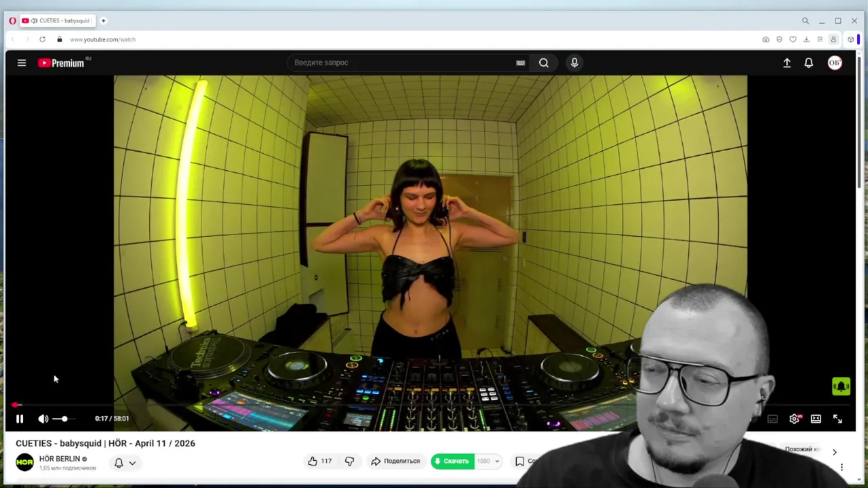The image size is (868, 488).
Task: Open a new browser tab with plus
Action: coord(104,21)
